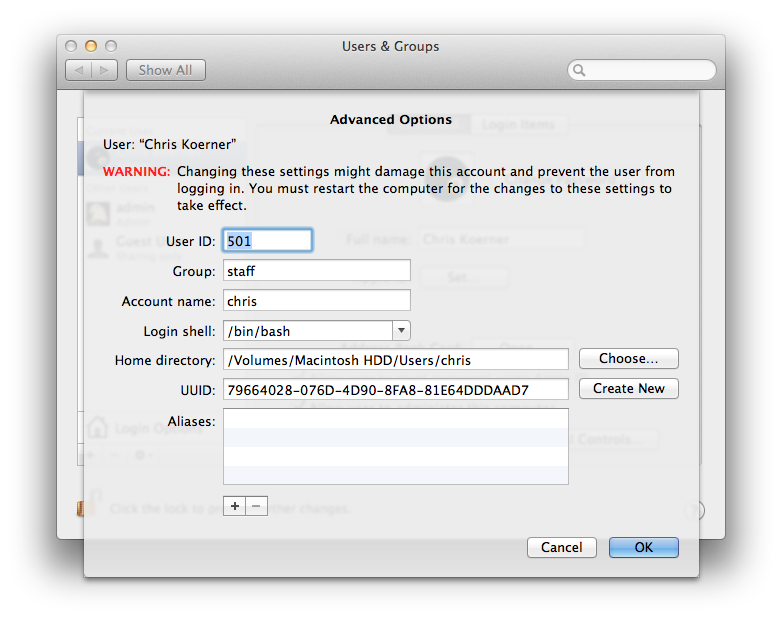
Task: Select the User ID field
Action: 268,241
